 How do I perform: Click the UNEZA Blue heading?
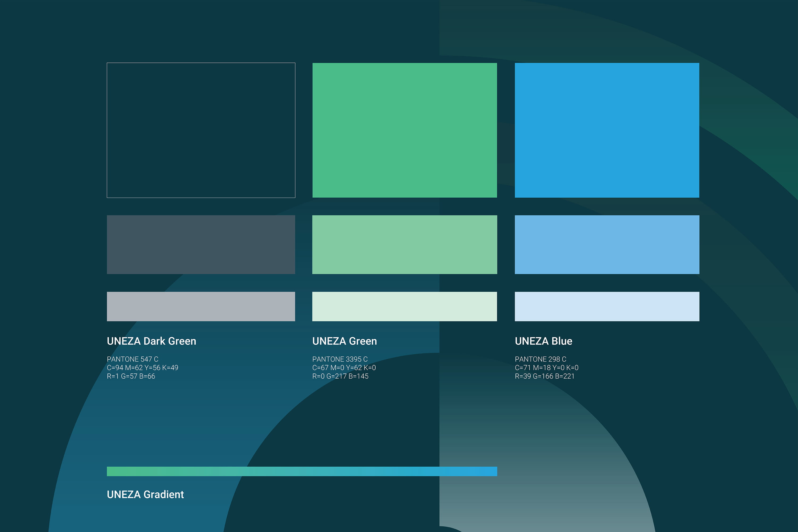coord(543,341)
